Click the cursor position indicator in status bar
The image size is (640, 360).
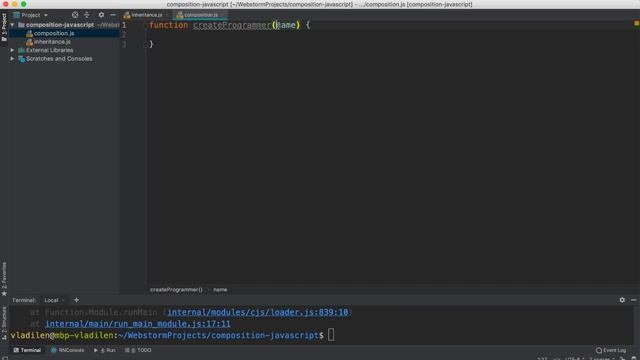[542, 358]
